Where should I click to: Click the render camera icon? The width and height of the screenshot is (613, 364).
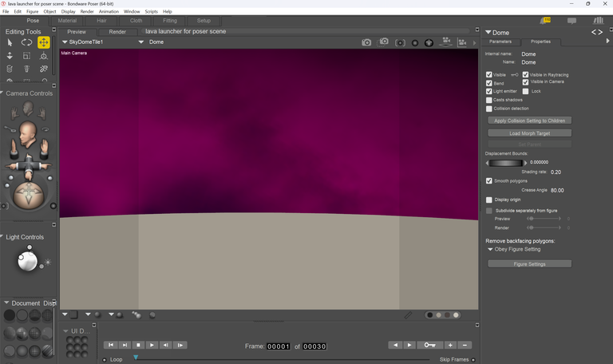tap(366, 42)
